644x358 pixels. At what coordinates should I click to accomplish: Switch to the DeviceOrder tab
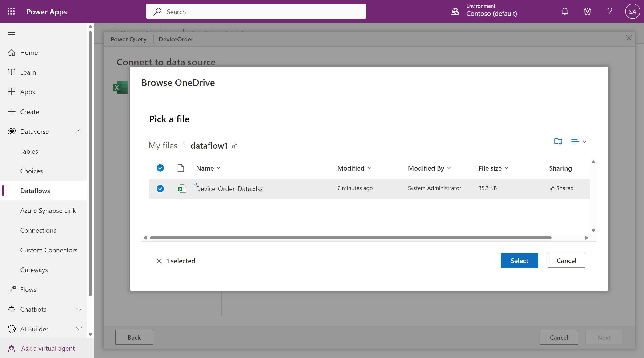(176, 39)
